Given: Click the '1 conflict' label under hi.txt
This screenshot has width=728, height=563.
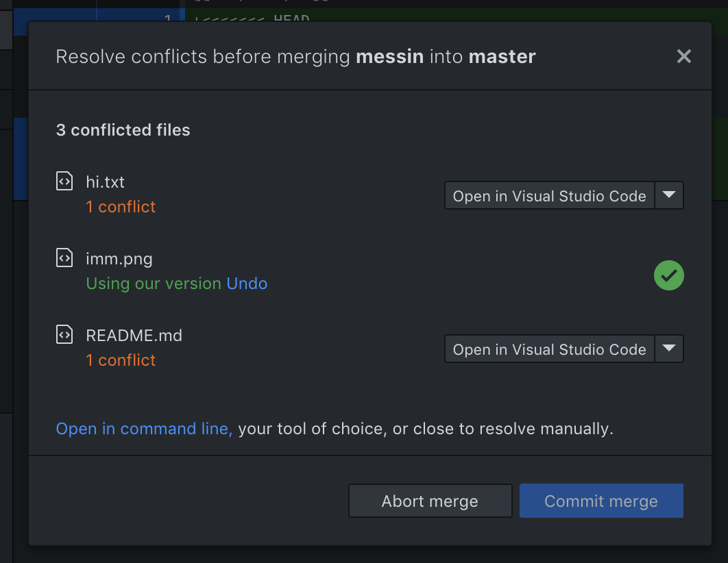Looking at the screenshot, I should click(x=121, y=206).
